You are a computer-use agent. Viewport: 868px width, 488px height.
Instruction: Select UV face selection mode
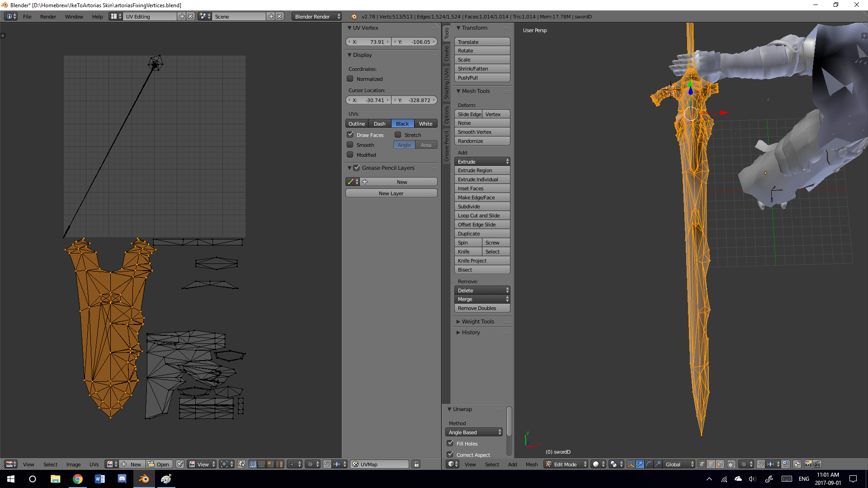(270, 464)
